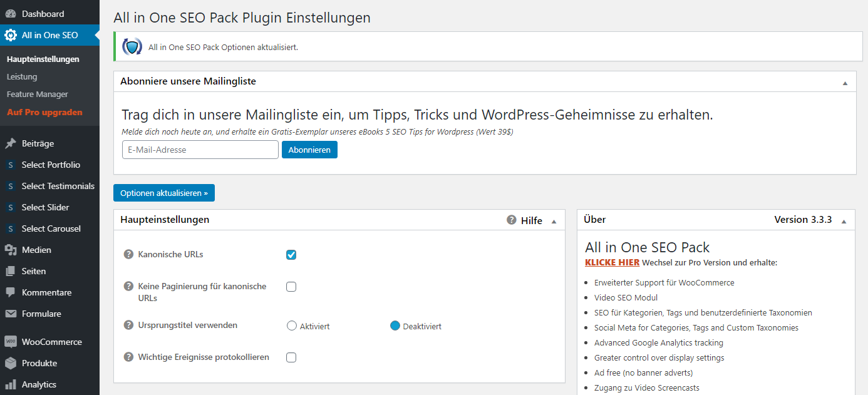Focus the E-Mail-Adresse input field
Viewport: 868px width, 395px height.
point(200,150)
